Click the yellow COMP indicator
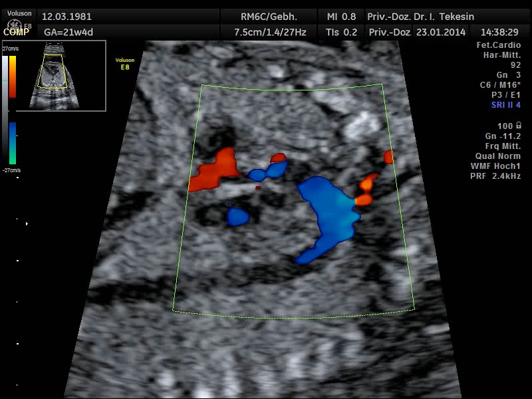532x399 pixels. pyautogui.click(x=16, y=32)
